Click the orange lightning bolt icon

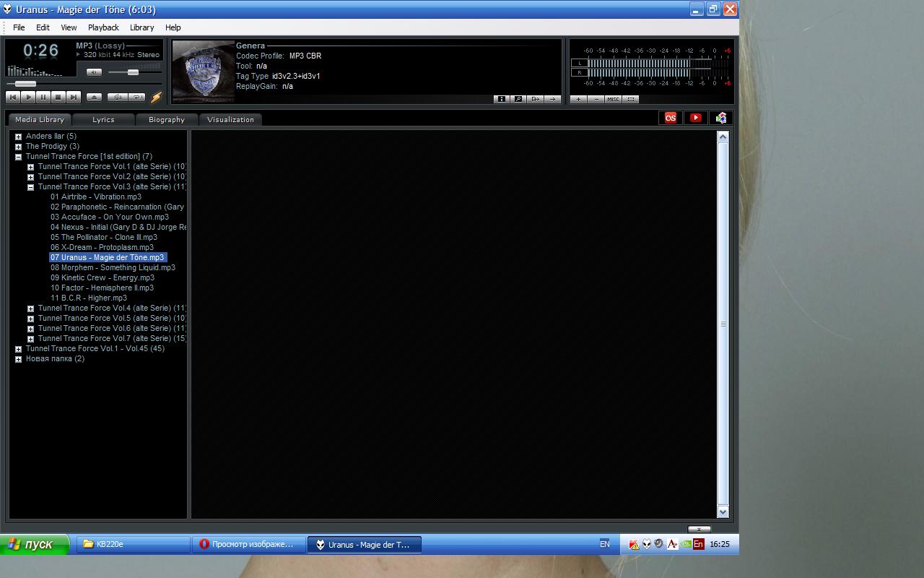point(156,97)
